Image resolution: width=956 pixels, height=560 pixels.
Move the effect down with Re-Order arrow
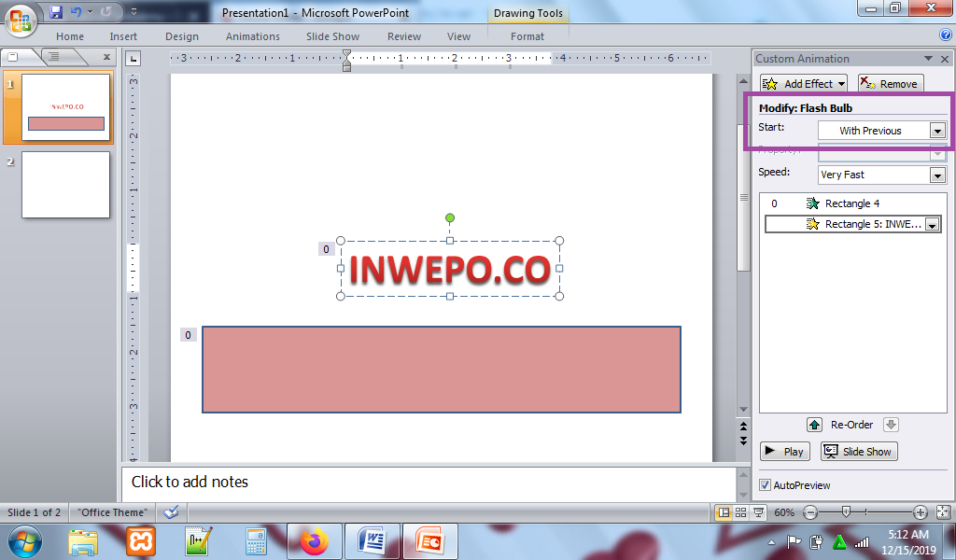[x=891, y=425]
